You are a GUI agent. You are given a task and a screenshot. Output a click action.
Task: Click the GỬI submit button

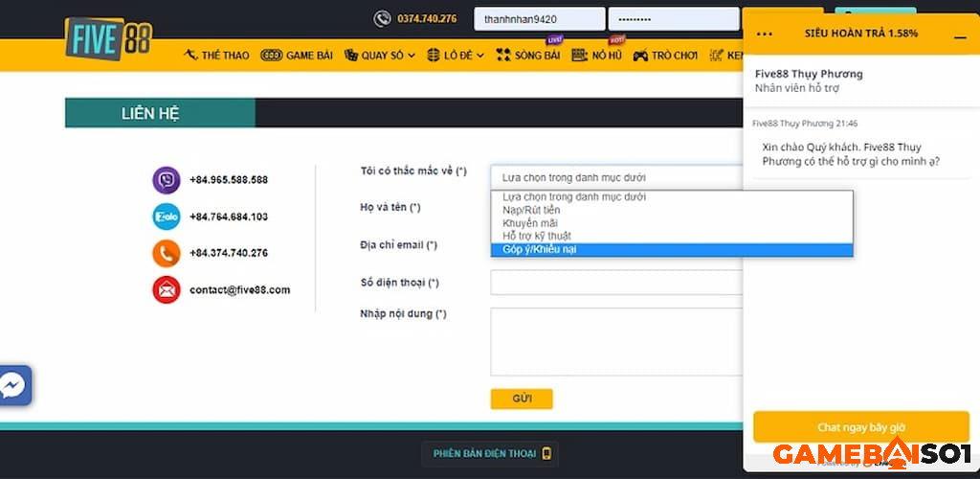pyautogui.click(x=522, y=399)
